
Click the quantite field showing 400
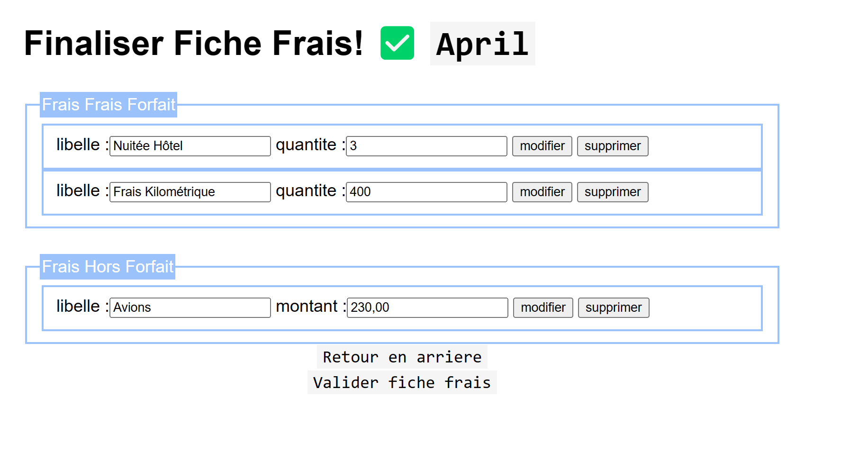(x=425, y=192)
